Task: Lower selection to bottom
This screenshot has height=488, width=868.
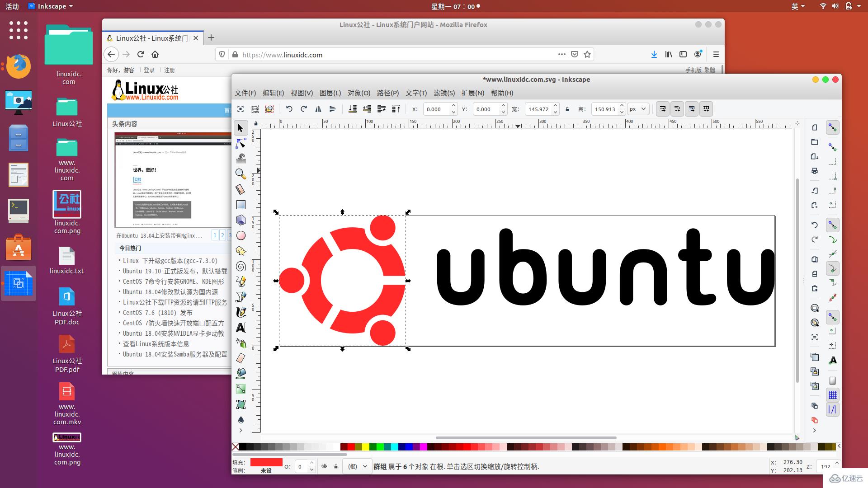Action: click(x=353, y=109)
